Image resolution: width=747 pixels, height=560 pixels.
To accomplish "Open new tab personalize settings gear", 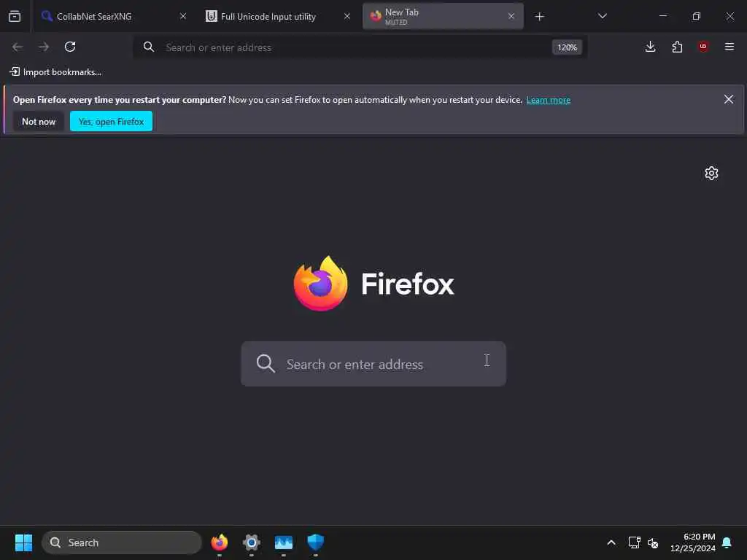I will (x=711, y=173).
